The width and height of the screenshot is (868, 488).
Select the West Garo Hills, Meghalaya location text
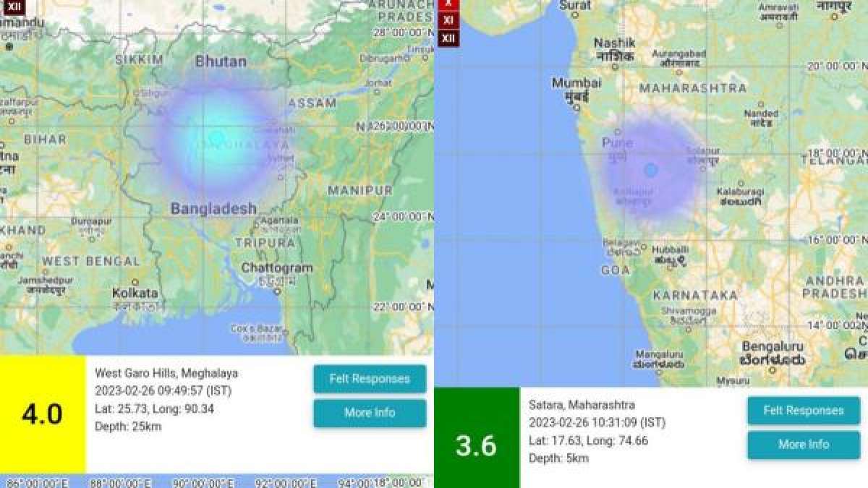point(166,373)
